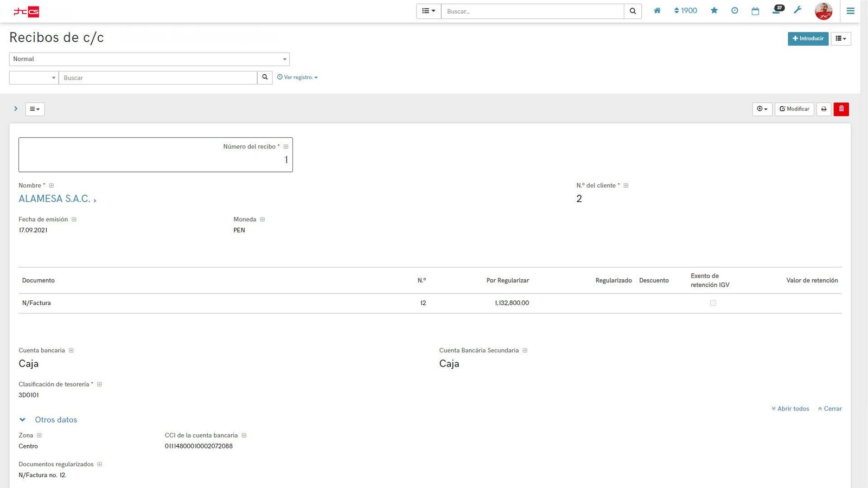Open the ALAMESA S.A.C. client link

pyautogui.click(x=55, y=199)
